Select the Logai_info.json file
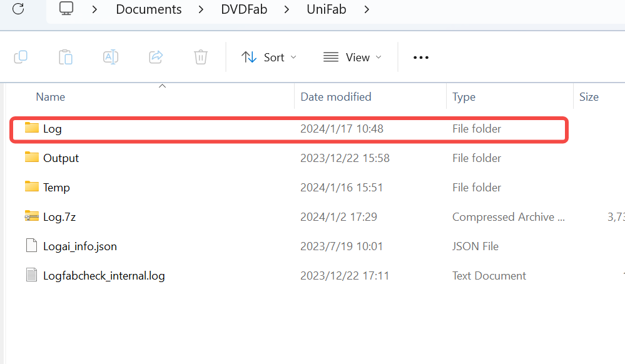The image size is (625, 364). (x=79, y=246)
